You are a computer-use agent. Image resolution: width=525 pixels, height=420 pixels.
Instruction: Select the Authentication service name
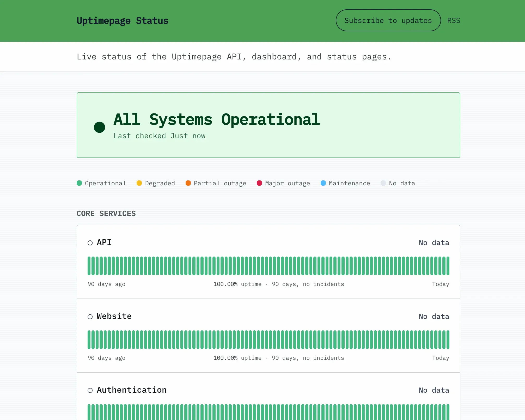132,390
